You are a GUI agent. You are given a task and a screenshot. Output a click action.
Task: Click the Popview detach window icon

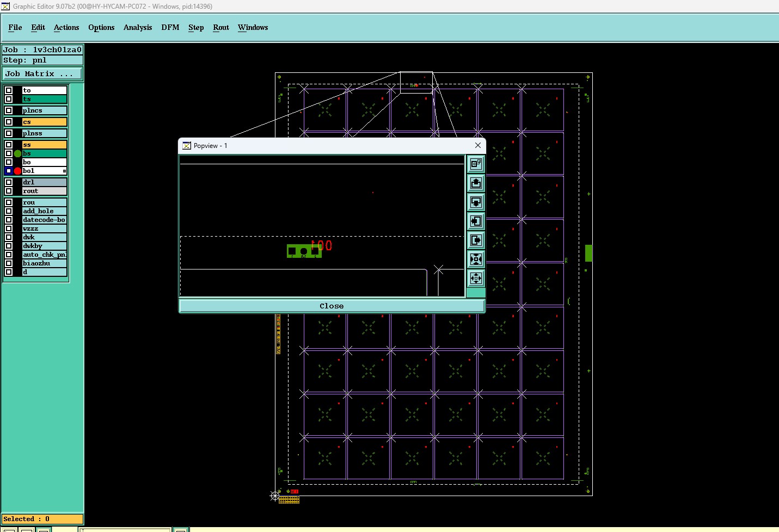click(x=476, y=164)
